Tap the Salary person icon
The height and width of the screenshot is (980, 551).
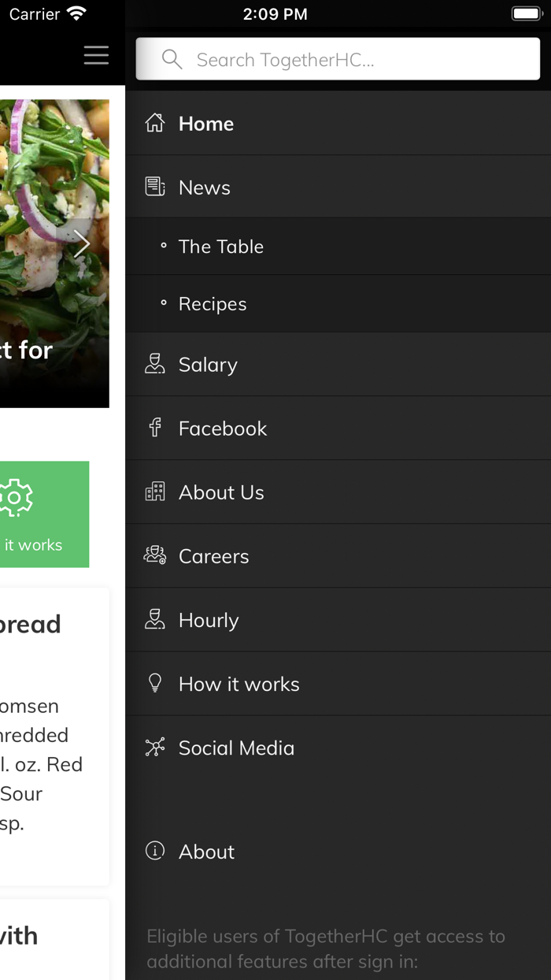[x=155, y=364]
